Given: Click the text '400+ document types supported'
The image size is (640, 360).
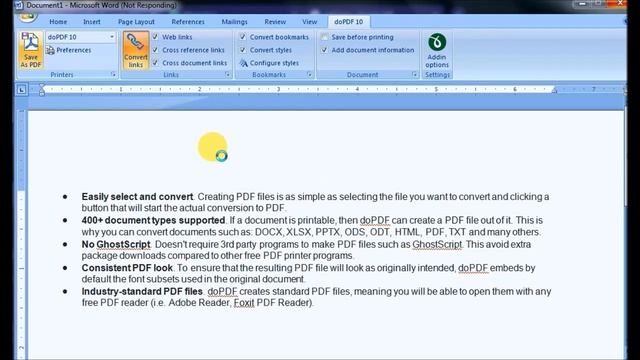Looking at the screenshot, I should (x=153, y=220).
